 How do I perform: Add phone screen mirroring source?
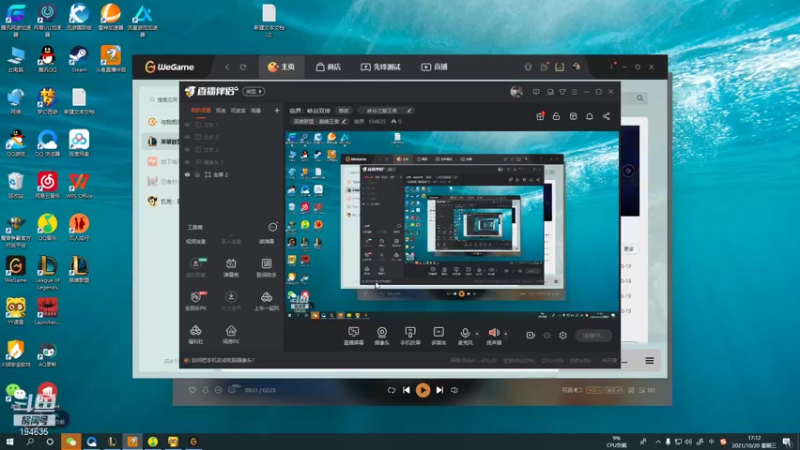click(410, 336)
